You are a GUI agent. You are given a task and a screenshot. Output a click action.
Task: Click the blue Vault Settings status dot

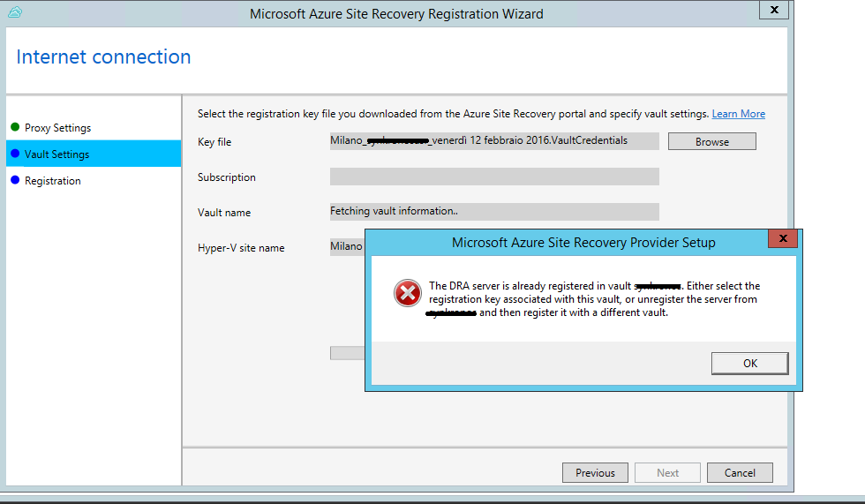click(16, 154)
